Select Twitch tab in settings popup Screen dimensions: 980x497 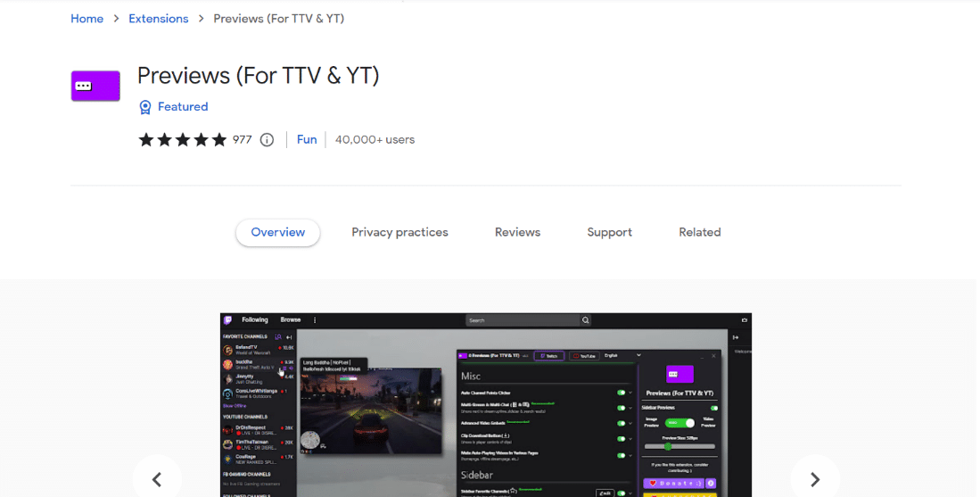549,356
